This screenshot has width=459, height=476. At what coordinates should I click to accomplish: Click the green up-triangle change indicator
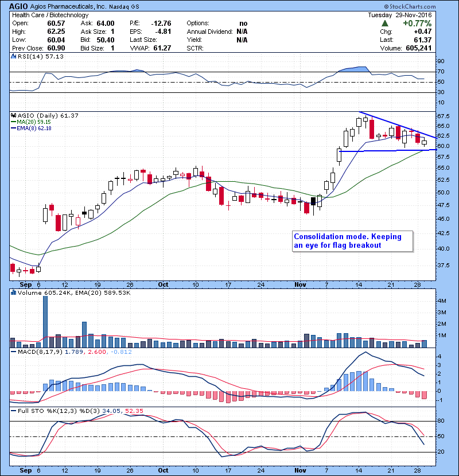[x=385, y=23]
